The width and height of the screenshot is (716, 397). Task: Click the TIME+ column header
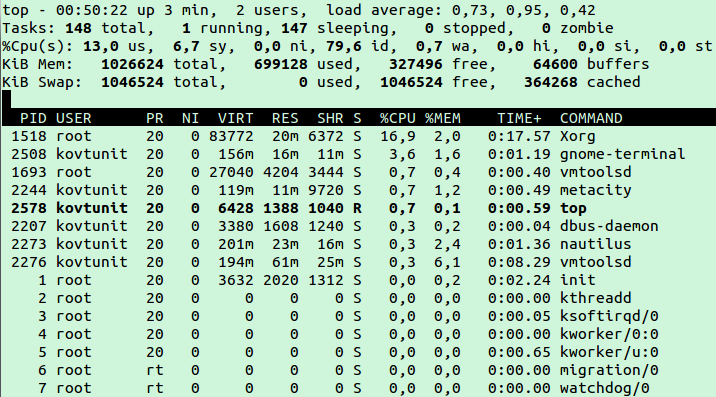pyautogui.click(x=519, y=118)
